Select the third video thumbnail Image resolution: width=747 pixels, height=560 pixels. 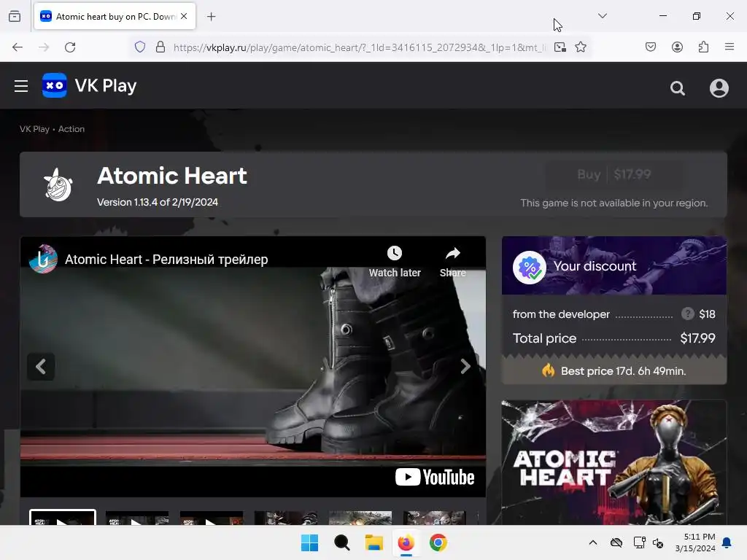coord(212,518)
